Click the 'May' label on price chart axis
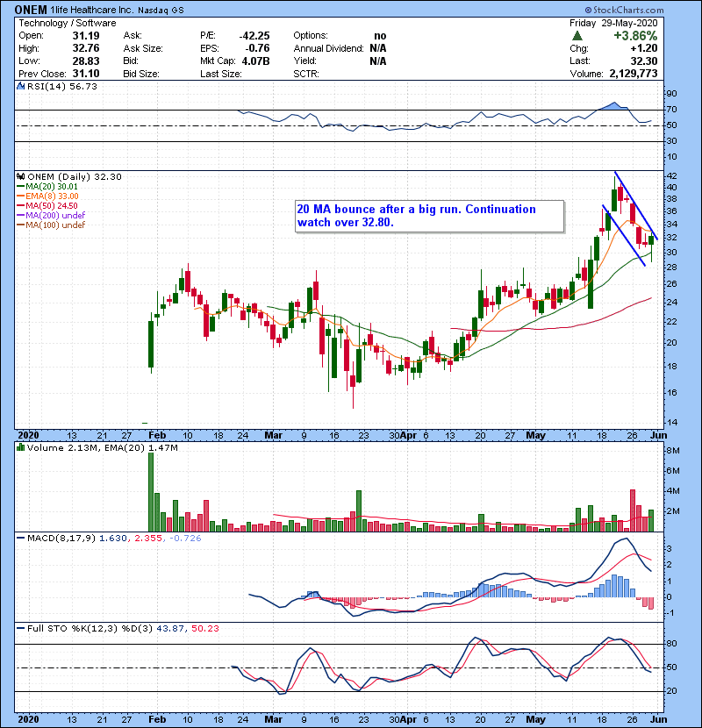 coord(535,435)
